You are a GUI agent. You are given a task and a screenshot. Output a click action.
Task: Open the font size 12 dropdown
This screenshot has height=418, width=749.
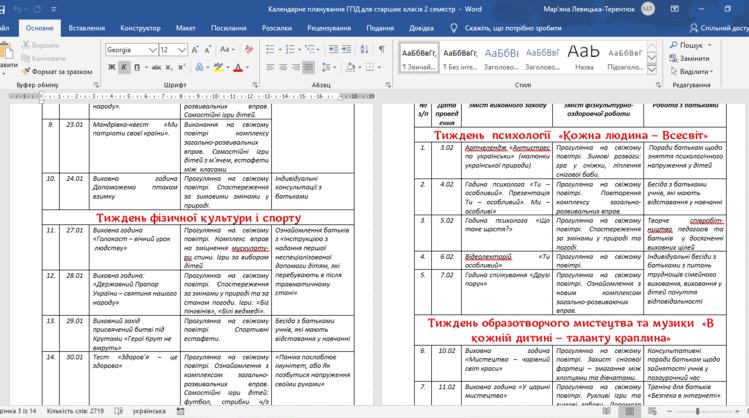click(x=182, y=50)
